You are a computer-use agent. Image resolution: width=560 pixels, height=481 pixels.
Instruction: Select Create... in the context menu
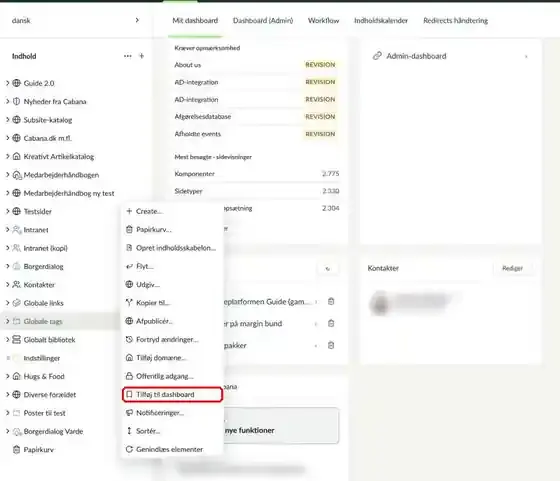coord(172,211)
